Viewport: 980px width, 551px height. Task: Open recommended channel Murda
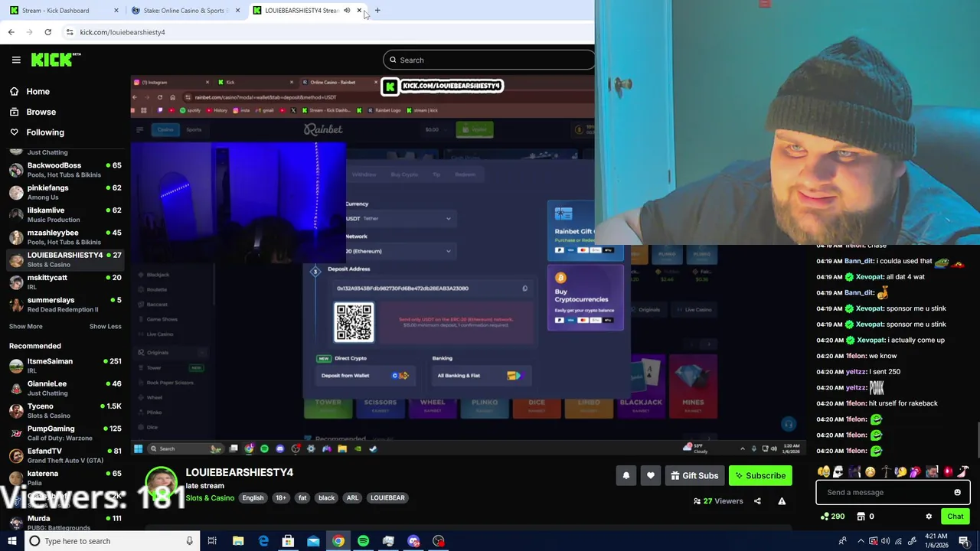[64, 523]
